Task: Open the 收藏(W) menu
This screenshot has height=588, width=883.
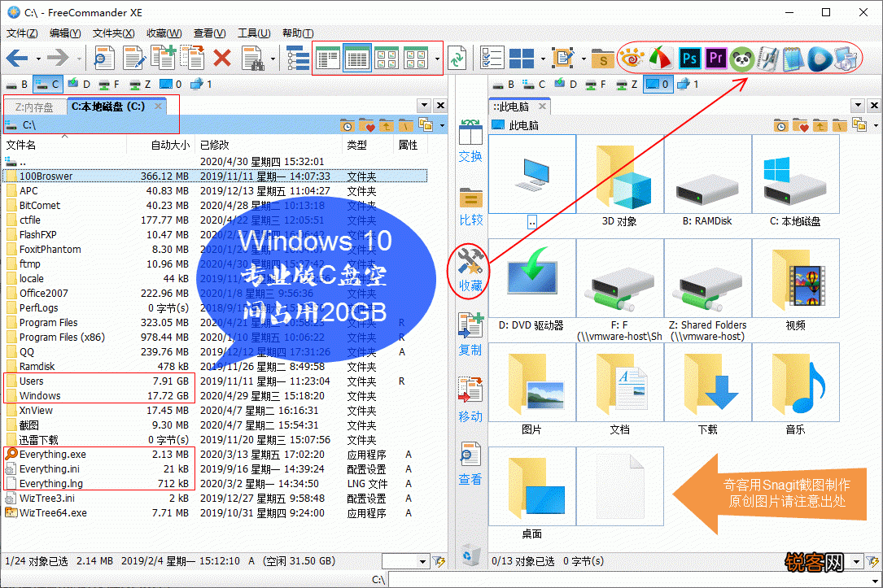Action: (164, 33)
